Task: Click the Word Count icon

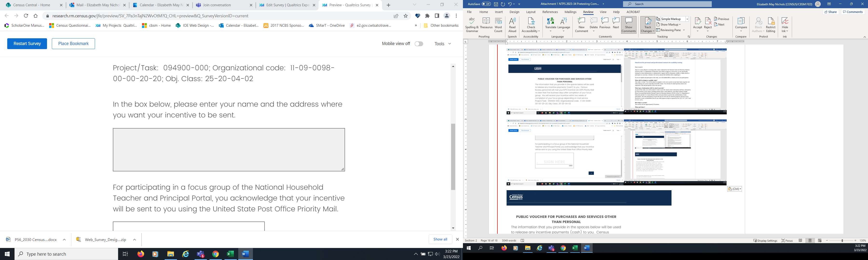Action: pos(498,25)
